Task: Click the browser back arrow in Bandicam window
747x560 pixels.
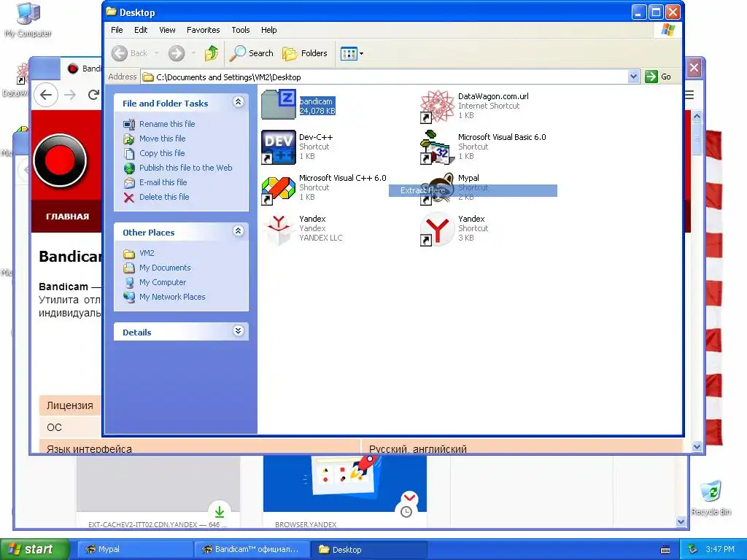Action: tap(46, 95)
